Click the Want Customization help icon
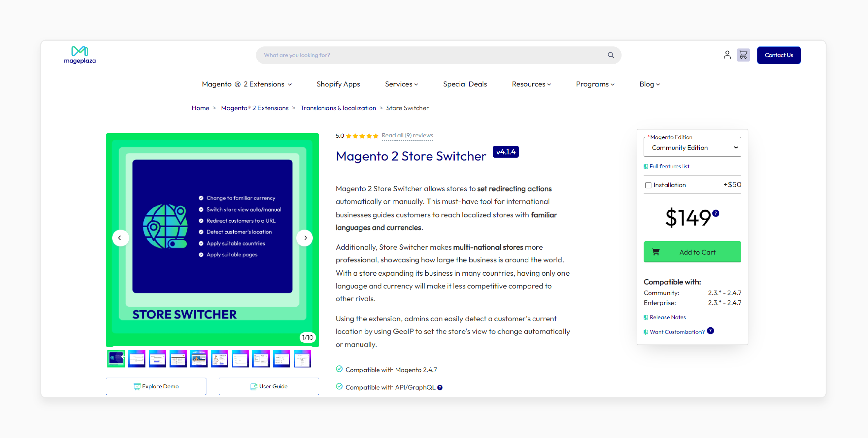Viewport: 868px width, 438px height. point(710,331)
